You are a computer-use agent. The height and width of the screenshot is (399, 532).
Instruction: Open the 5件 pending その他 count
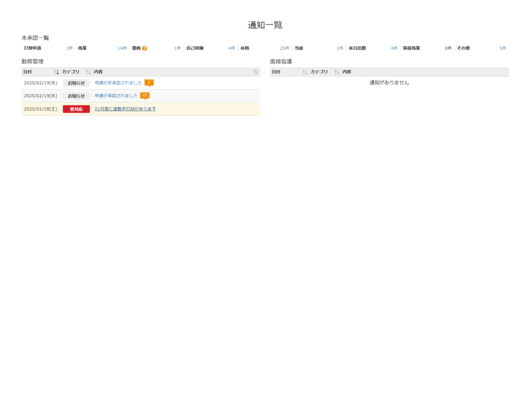coord(502,48)
